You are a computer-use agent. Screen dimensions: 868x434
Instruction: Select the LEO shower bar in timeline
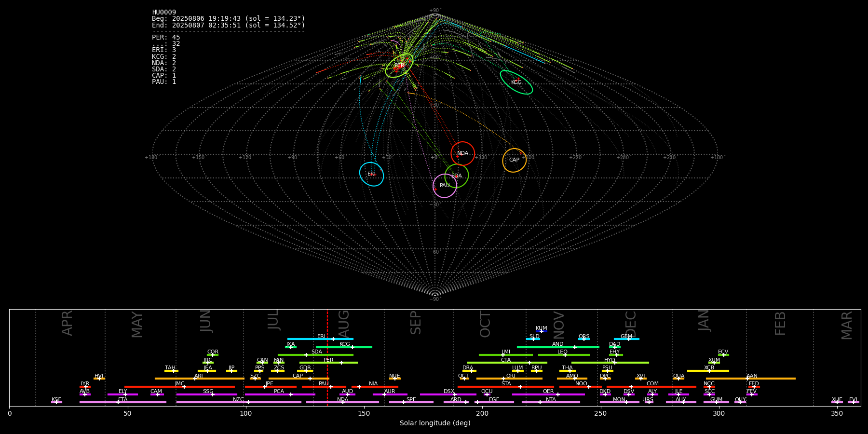(564, 355)
